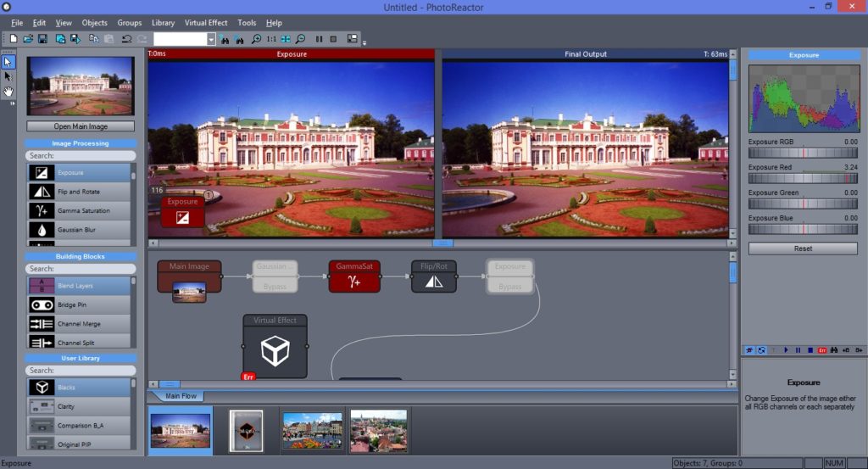868x469 pixels.
Task: Switch to the Main Flow tab
Action: (181, 396)
